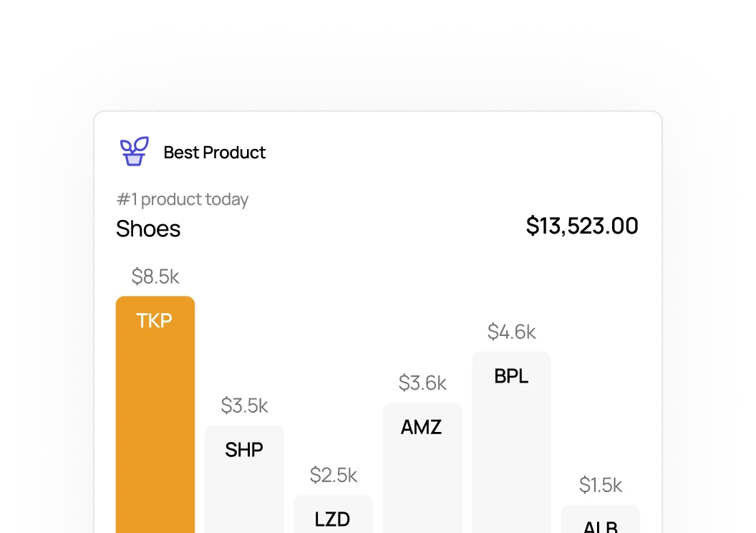Select the $1.5k value label
The width and height of the screenshot is (756, 533).
[x=600, y=485]
